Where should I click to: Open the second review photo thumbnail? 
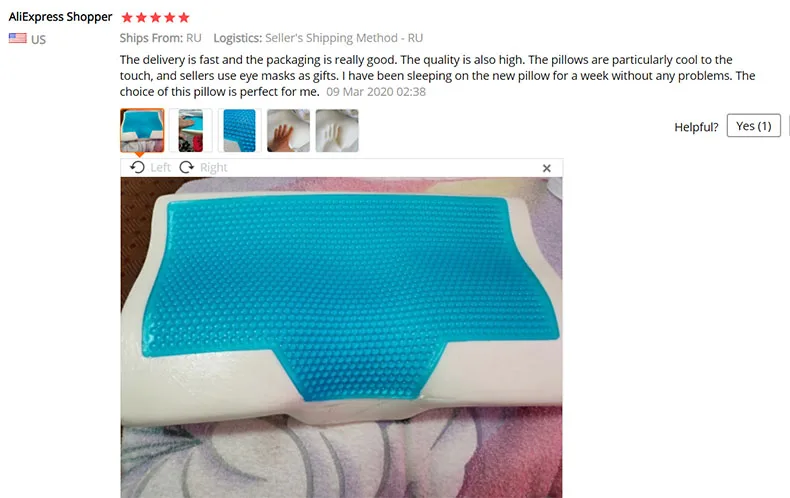click(191, 131)
